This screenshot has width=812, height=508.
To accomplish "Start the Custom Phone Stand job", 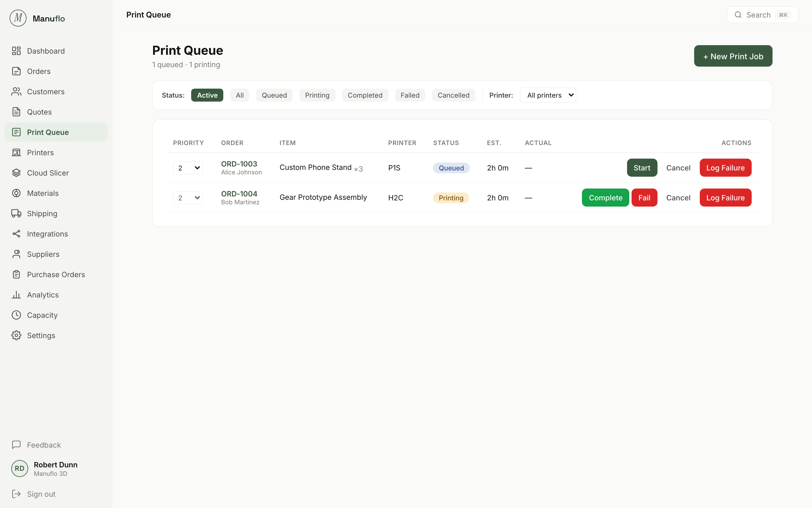I will 642,168.
